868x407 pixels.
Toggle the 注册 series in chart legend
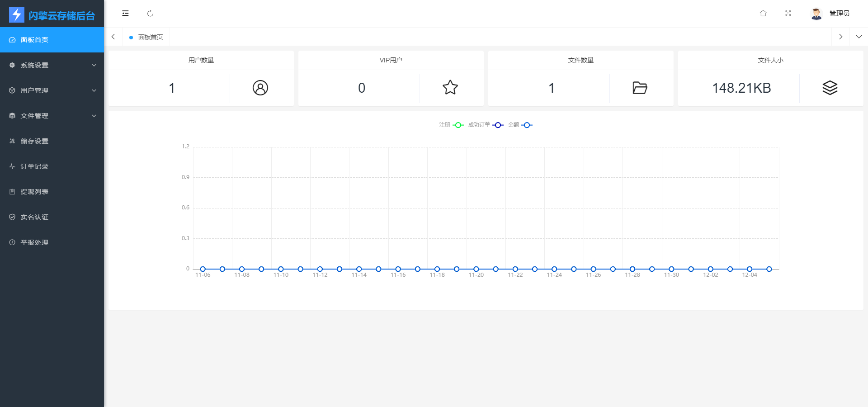click(x=451, y=125)
